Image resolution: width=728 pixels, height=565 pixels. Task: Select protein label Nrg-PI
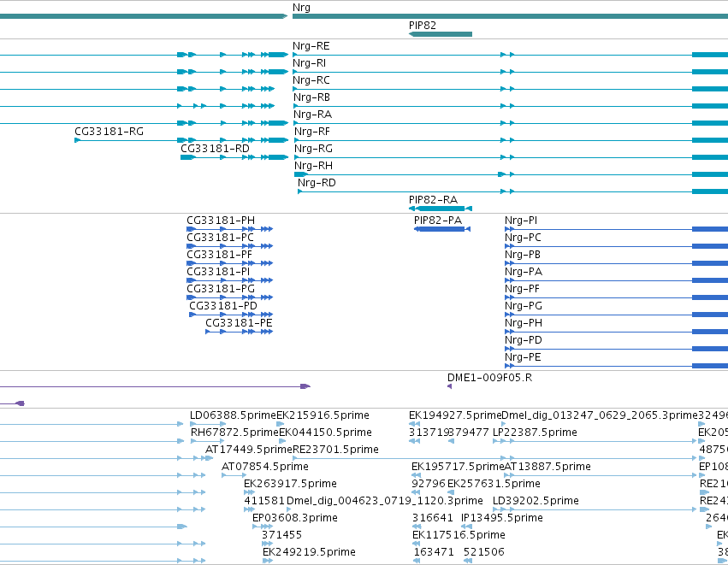click(x=521, y=221)
